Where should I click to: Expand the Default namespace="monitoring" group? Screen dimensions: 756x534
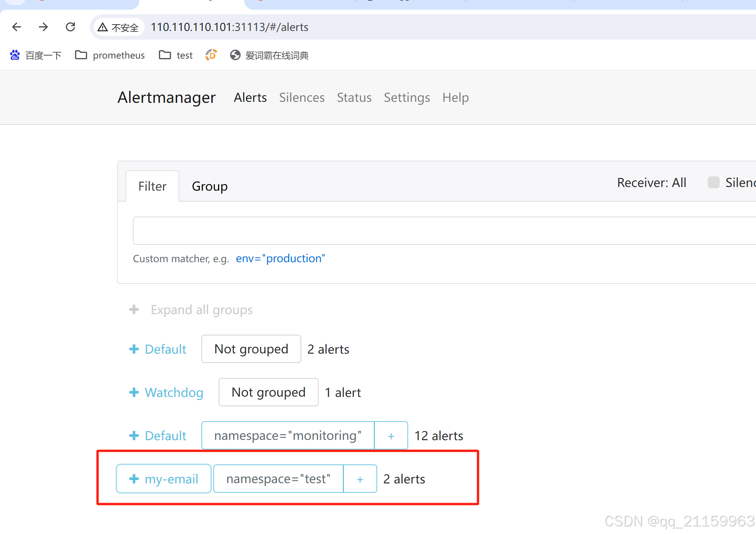tap(158, 436)
